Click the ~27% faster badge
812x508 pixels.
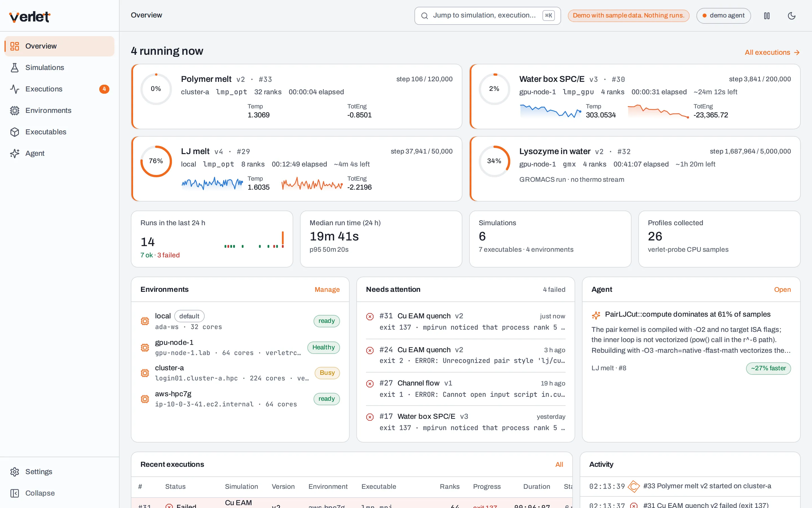pyautogui.click(x=768, y=368)
